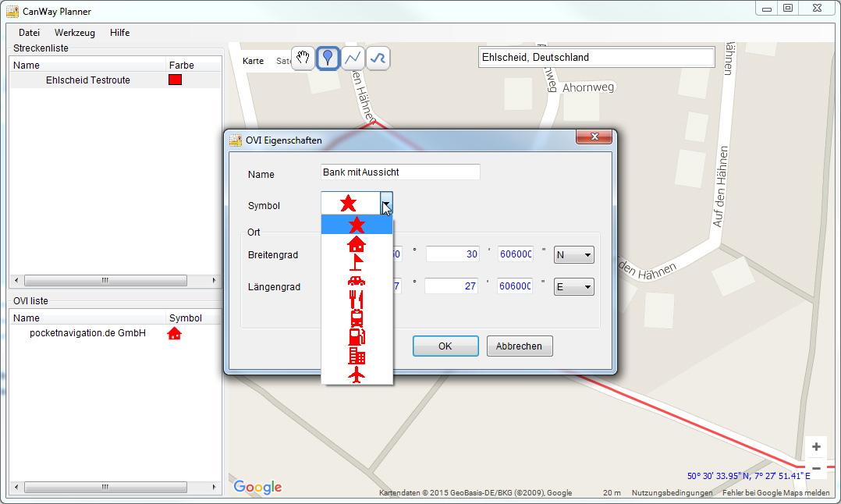Select the curved route drawing tool
The image size is (841, 504).
tap(378, 59)
